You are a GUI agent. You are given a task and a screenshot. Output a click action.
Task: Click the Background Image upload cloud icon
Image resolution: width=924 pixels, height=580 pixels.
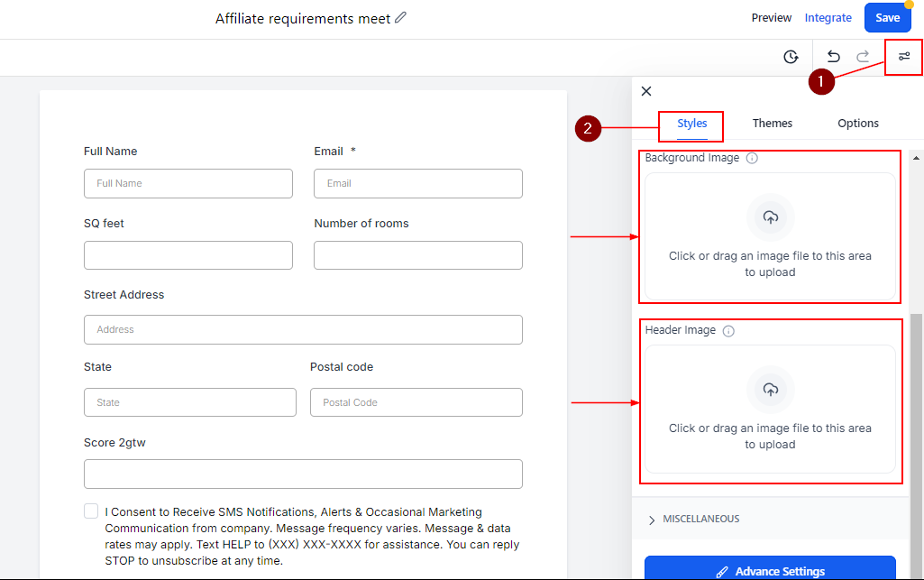click(770, 216)
